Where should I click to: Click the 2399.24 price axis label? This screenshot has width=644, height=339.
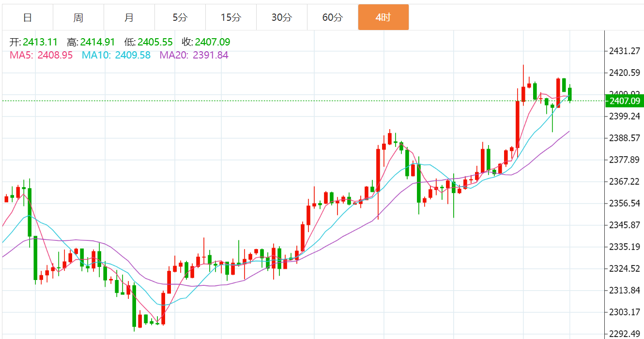(x=625, y=116)
